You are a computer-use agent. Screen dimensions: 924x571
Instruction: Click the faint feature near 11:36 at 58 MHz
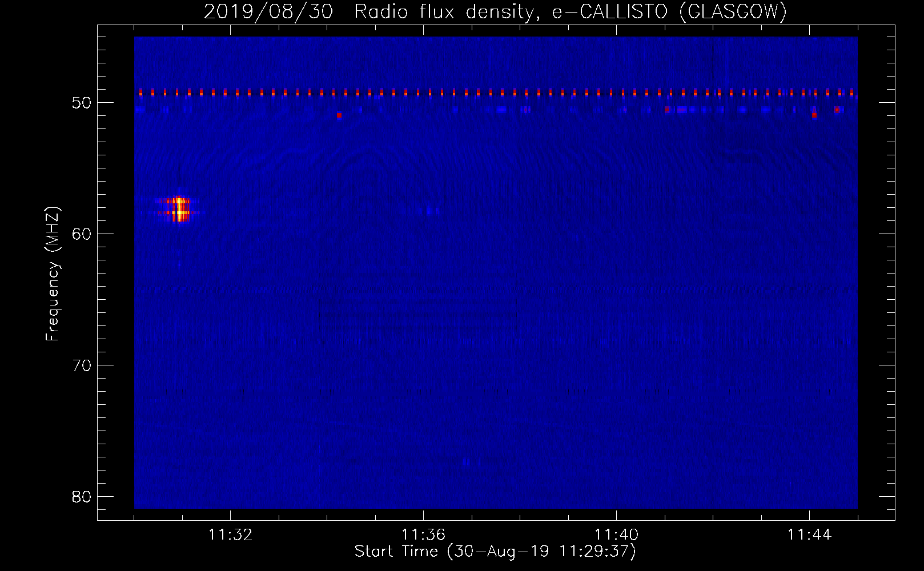point(432,211)
